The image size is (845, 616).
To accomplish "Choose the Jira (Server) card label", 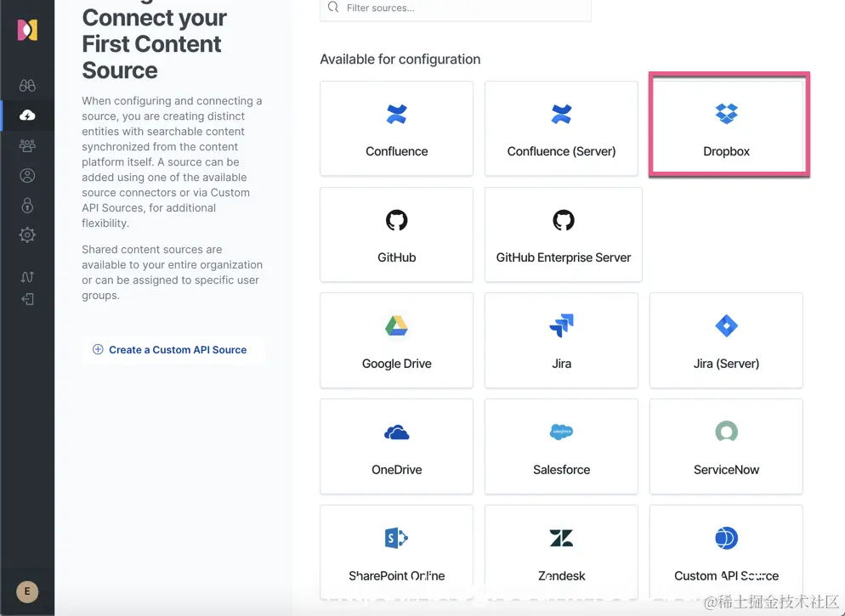I will [x=727, y=364].
